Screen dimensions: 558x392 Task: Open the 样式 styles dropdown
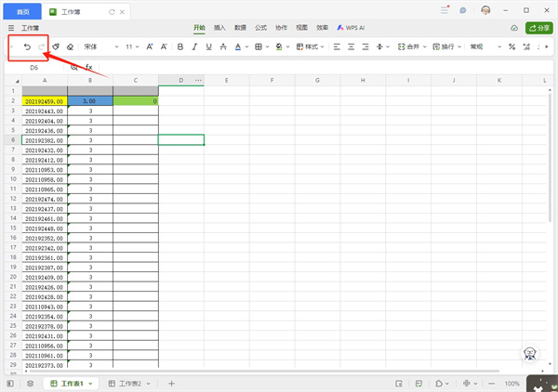point(310,46)
